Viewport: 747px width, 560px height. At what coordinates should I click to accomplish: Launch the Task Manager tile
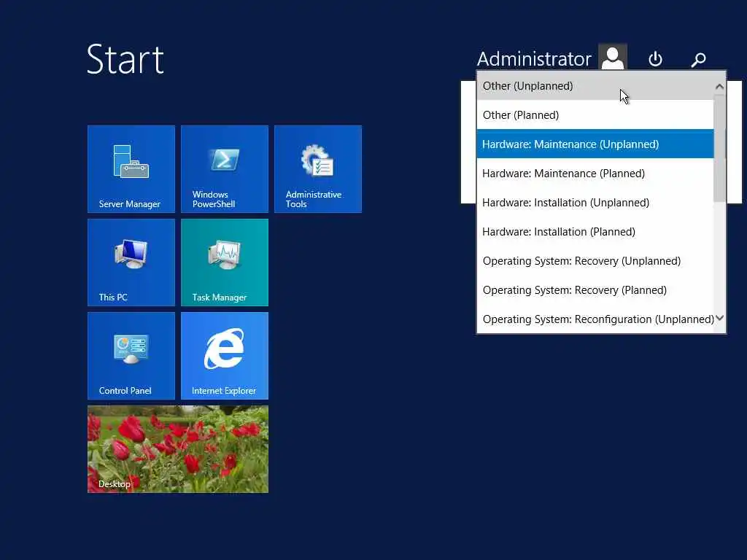point(225,262)
